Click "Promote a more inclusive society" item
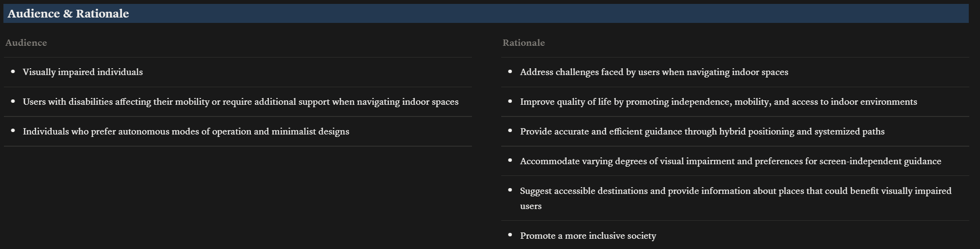 pos(588,236)
